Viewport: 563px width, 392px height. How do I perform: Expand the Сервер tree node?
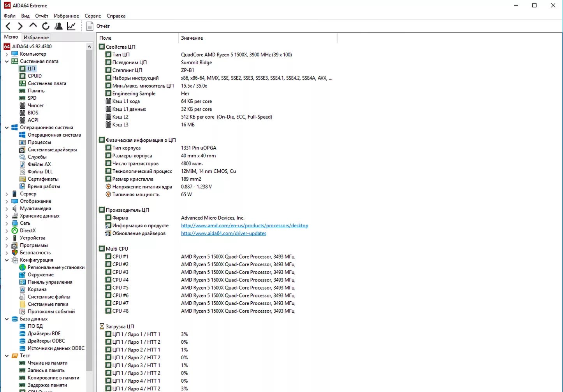coord(7,194)
